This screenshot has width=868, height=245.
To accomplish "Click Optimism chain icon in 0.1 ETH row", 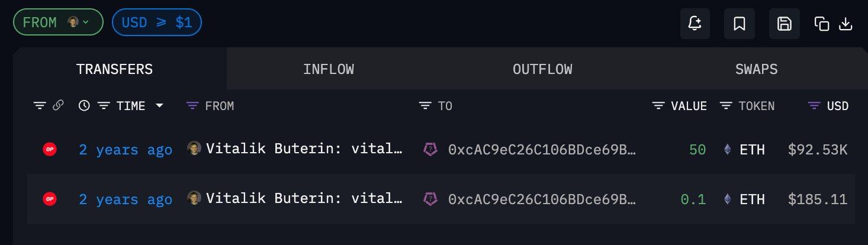I will (50, 199).
